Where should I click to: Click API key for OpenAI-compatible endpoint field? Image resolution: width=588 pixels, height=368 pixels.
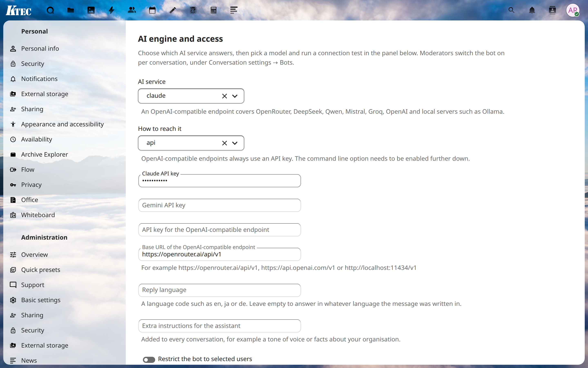219,230
